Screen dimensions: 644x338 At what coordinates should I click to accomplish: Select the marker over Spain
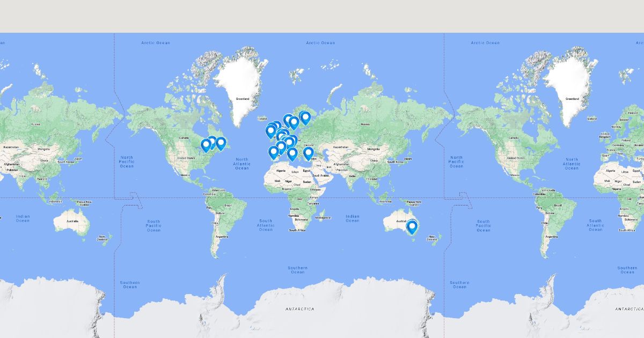pos(274,152)
